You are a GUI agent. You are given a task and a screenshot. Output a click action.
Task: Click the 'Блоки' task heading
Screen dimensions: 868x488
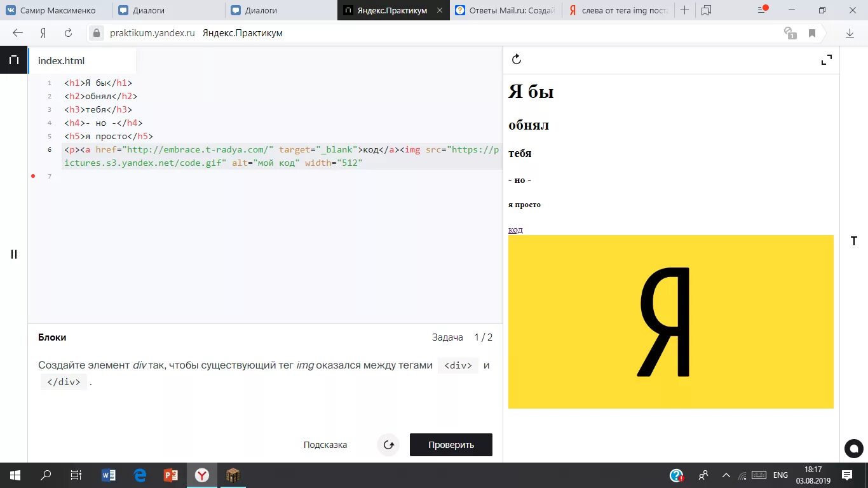[52, 337]
